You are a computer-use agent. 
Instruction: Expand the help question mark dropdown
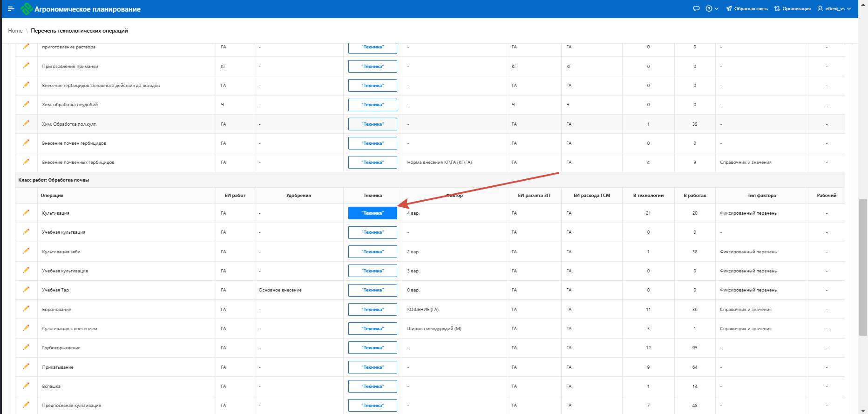712,9
